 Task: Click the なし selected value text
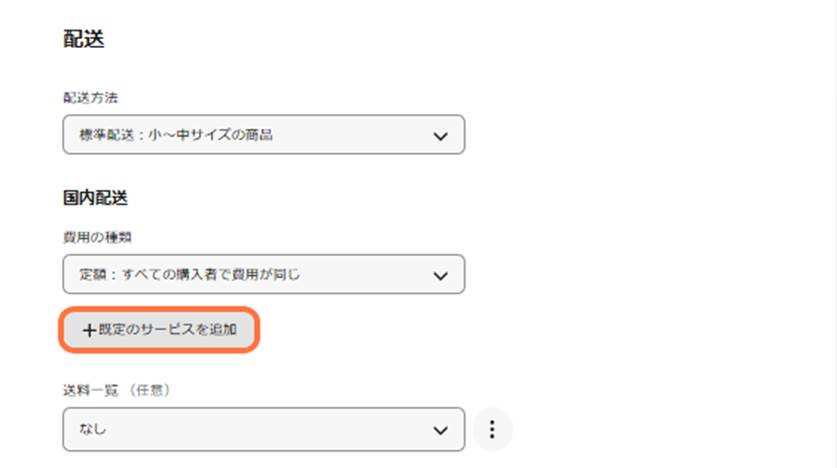tap(93, 429)
